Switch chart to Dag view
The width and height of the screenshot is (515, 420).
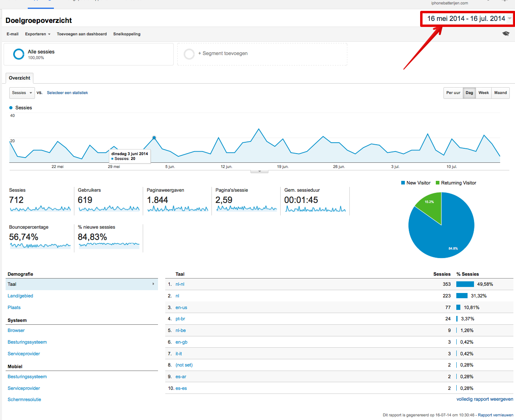pyautogui.click(x=469, y=93)
